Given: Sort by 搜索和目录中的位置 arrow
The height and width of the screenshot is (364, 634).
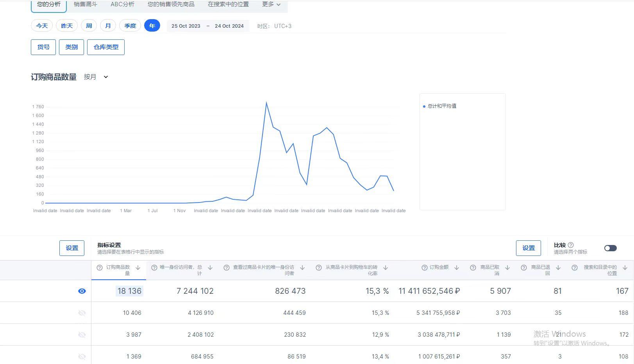Looking at the screenshot, I should click(x=625, y=268).
